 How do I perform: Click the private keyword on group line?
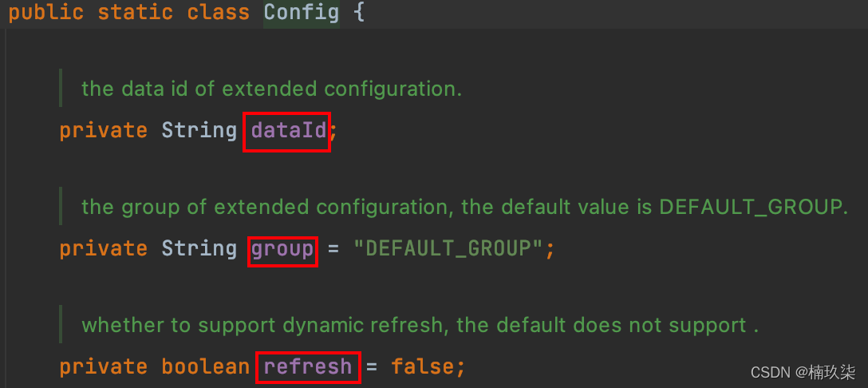103,249
